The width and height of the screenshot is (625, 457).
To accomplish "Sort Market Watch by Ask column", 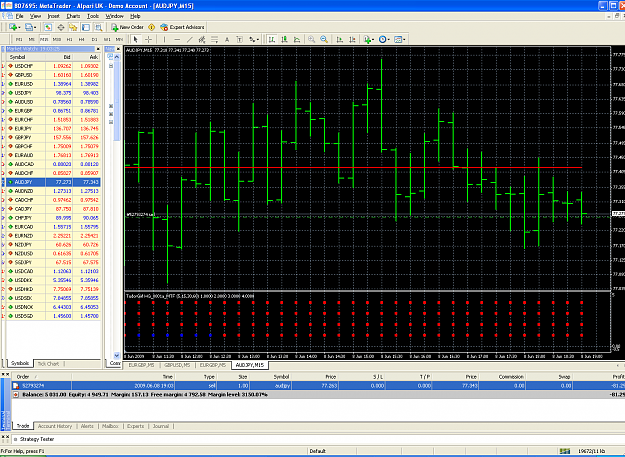I will tap(86, 57).
